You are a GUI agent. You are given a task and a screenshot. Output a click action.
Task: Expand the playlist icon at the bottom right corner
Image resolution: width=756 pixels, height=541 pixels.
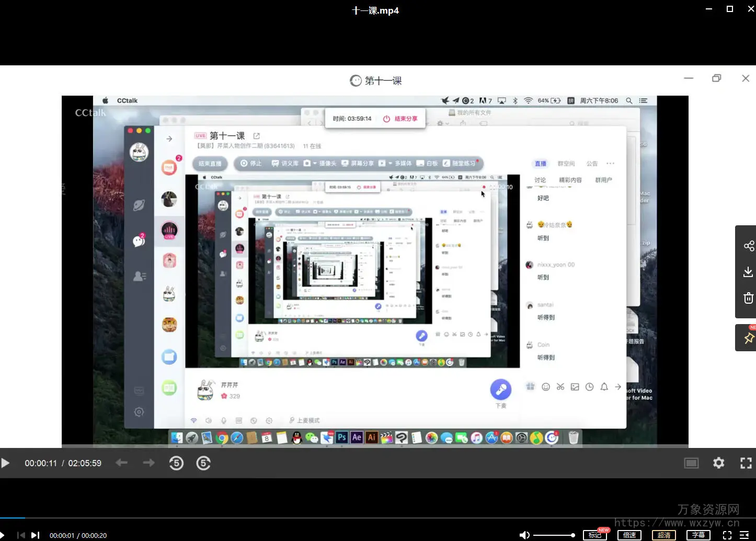(x=744, y=535)
